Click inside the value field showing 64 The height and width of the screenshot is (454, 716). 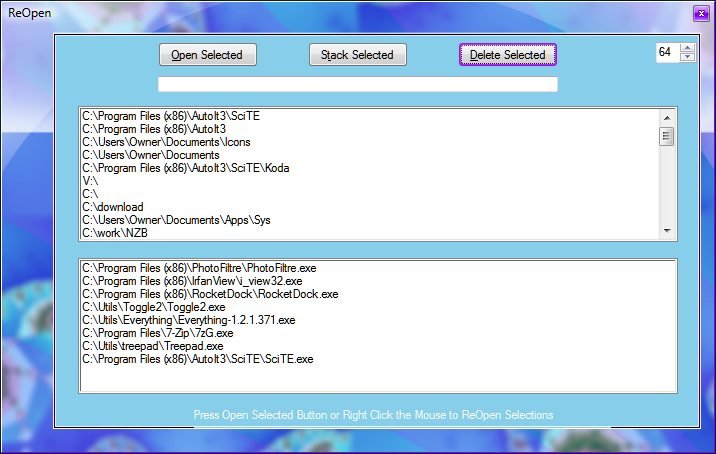click(x=666, y=52)
